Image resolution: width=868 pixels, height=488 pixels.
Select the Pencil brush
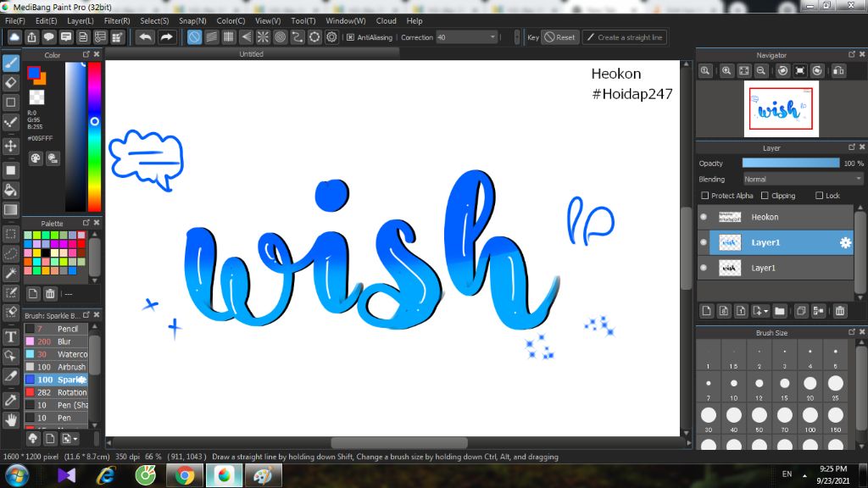56,329
